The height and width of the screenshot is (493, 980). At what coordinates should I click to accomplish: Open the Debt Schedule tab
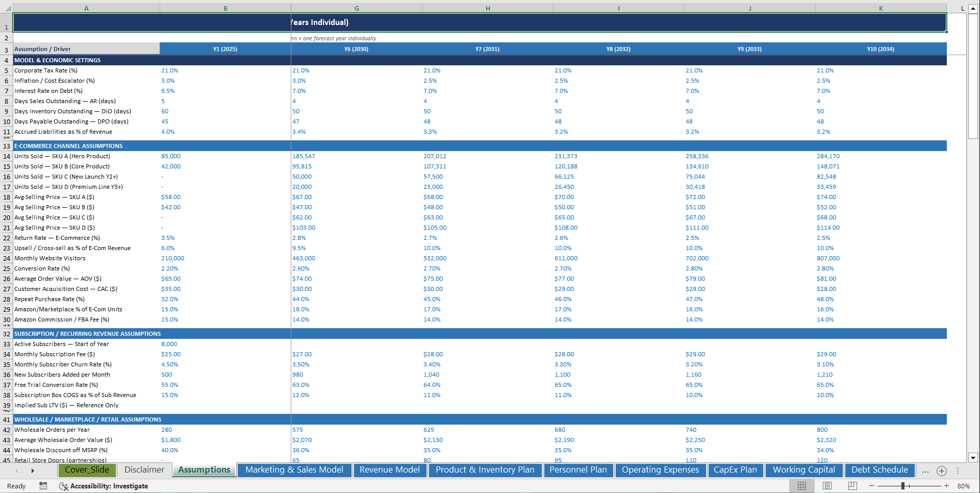click(880, 470)
